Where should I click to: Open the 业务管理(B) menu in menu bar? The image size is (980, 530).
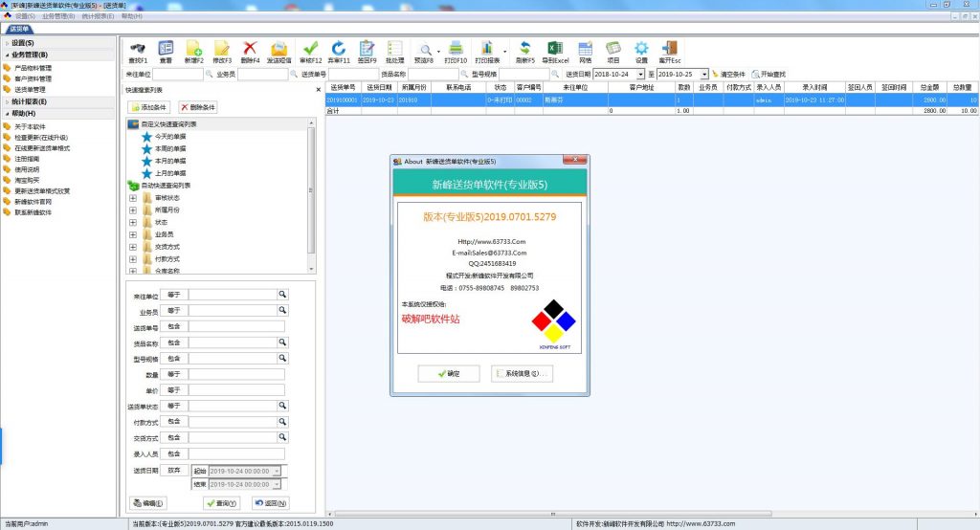pyautogui.click(x=58, y=16)
